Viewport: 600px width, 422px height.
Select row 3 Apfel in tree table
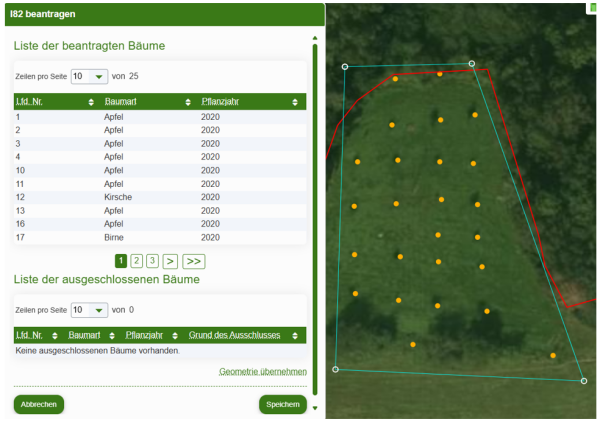pyautogui.click(x=160, y=143)
